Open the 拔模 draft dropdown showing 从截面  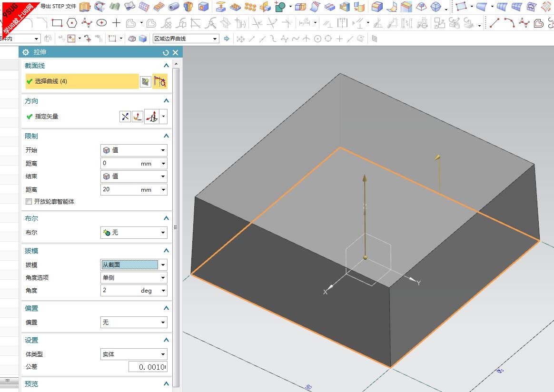point(134,265)
